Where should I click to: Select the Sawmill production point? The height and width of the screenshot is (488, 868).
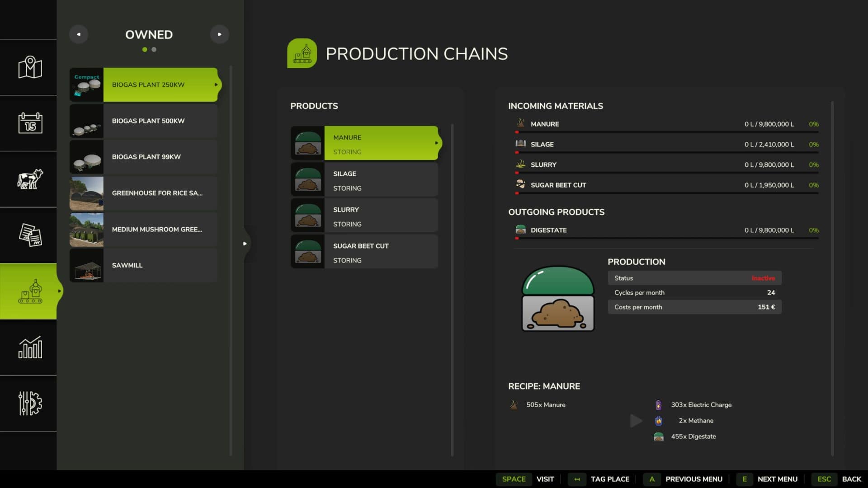[144, 265]
